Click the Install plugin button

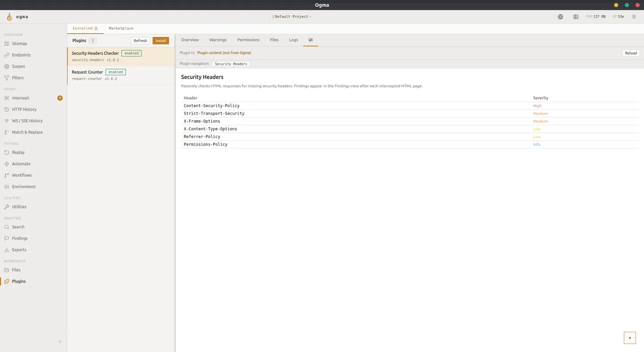tap(161, 41)
